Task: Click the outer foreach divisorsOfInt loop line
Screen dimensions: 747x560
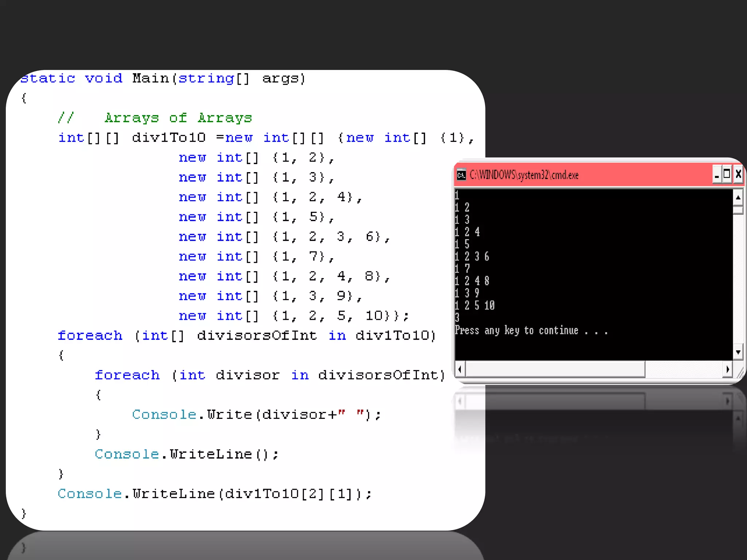Action: point(247,335)
